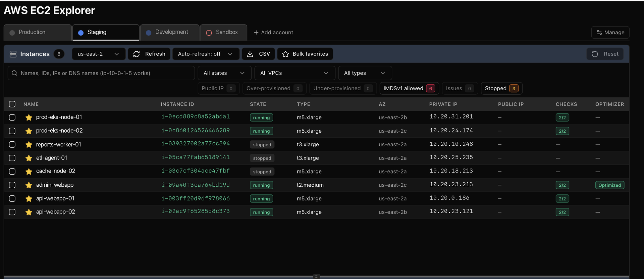Click the star icon beside prod-eks-node-02
Image resolution: width=644 pixels, height=279 pixels.
pos(29,131)
